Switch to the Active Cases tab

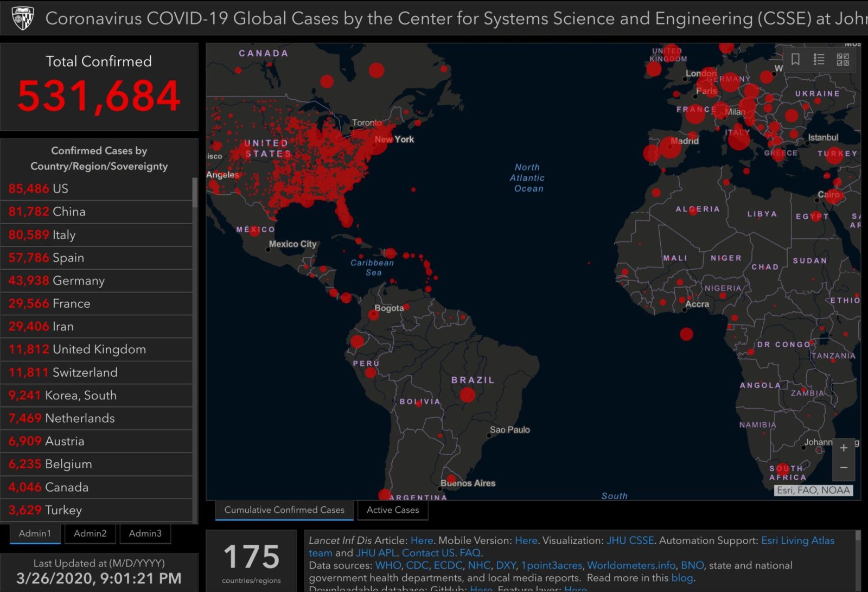[x=392, y=510]
